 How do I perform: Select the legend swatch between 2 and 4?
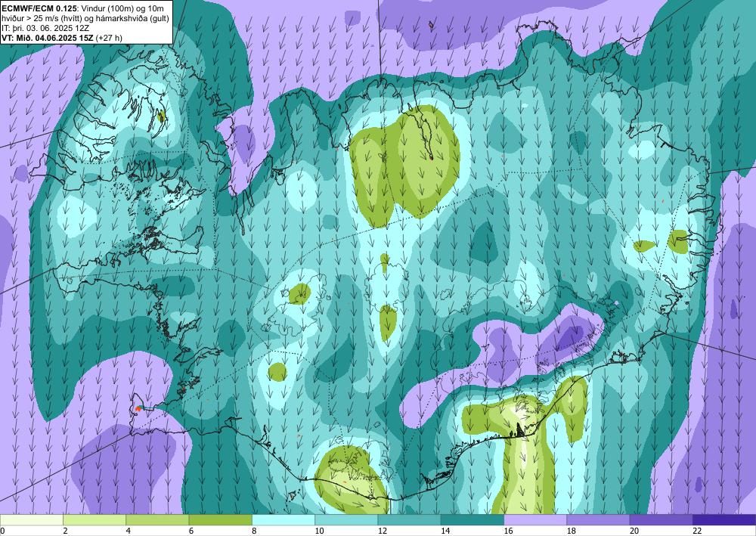(94, 520)
